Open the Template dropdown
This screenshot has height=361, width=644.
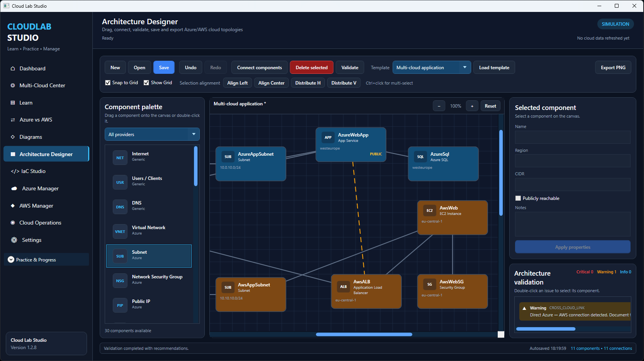tap(432, 67)
